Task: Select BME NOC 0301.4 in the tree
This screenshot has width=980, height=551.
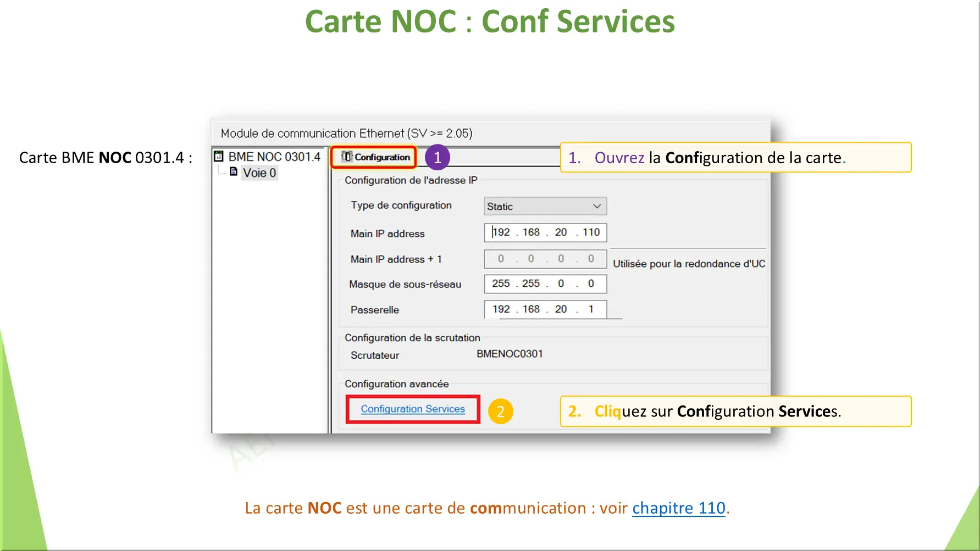Action: click(x=274, y=157)
